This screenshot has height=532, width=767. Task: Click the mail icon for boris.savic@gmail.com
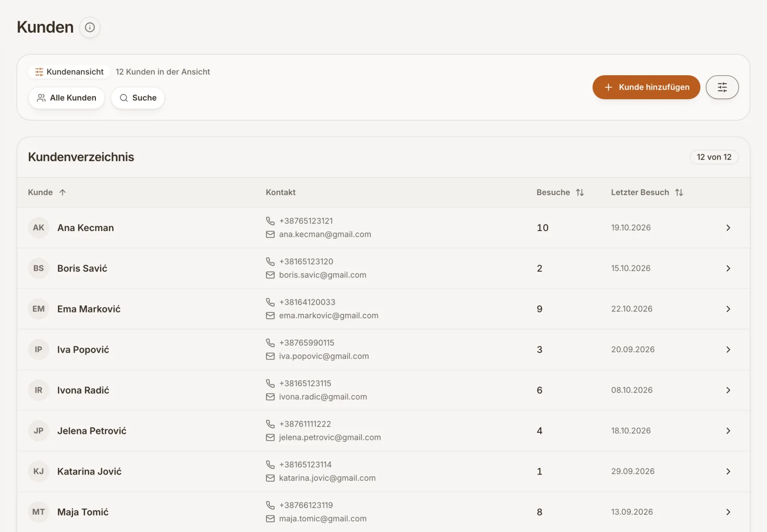[270, 275]
